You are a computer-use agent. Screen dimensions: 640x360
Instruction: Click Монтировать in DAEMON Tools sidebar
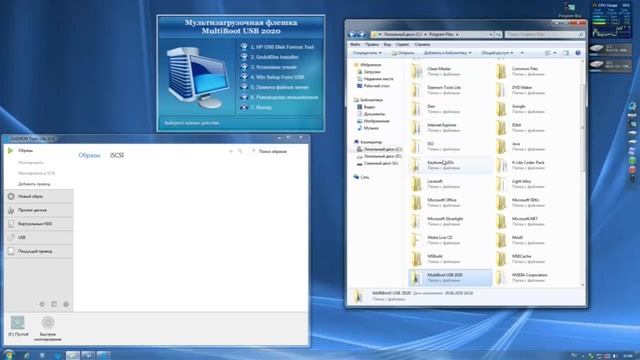pos(31,163)
